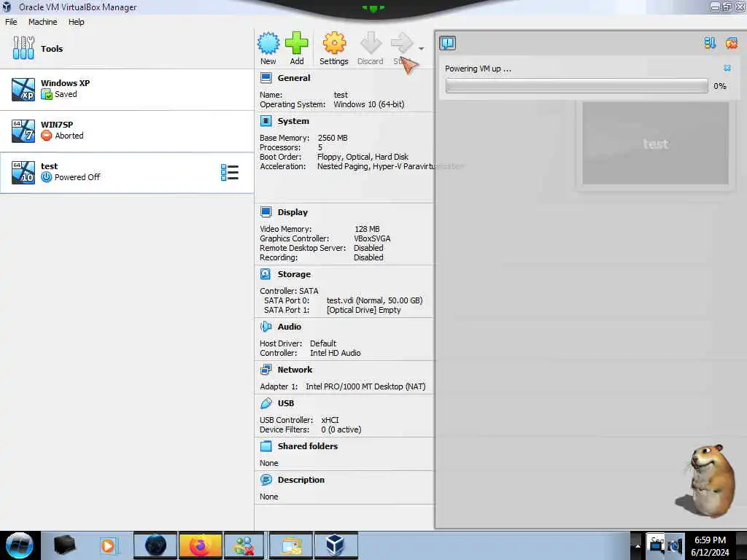
Task: Open the File menu
Action: [11, 22]
